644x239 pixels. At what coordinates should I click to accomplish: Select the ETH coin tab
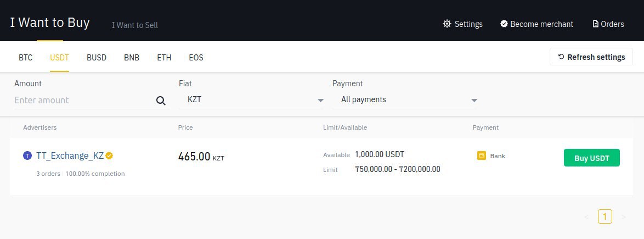point(164,58)
